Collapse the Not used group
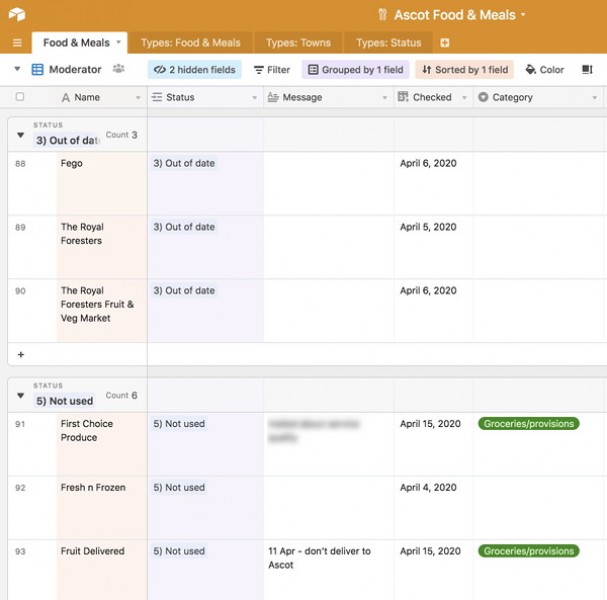 point(20,396)
